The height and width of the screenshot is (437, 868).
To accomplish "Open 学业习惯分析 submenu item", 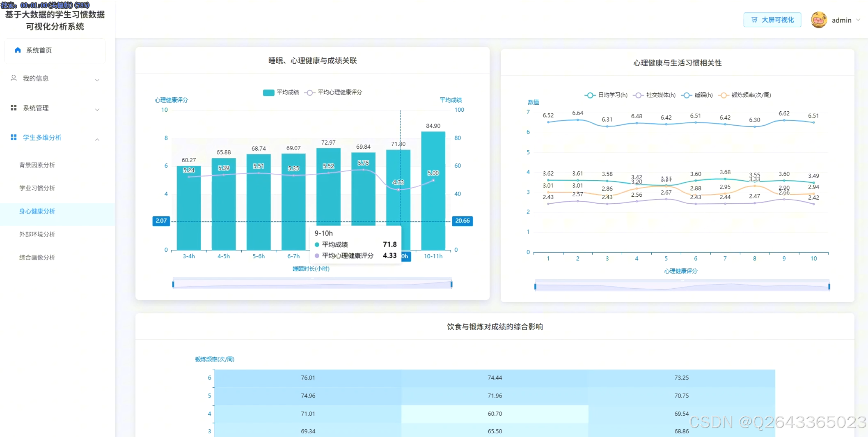I will pos(37,188).
